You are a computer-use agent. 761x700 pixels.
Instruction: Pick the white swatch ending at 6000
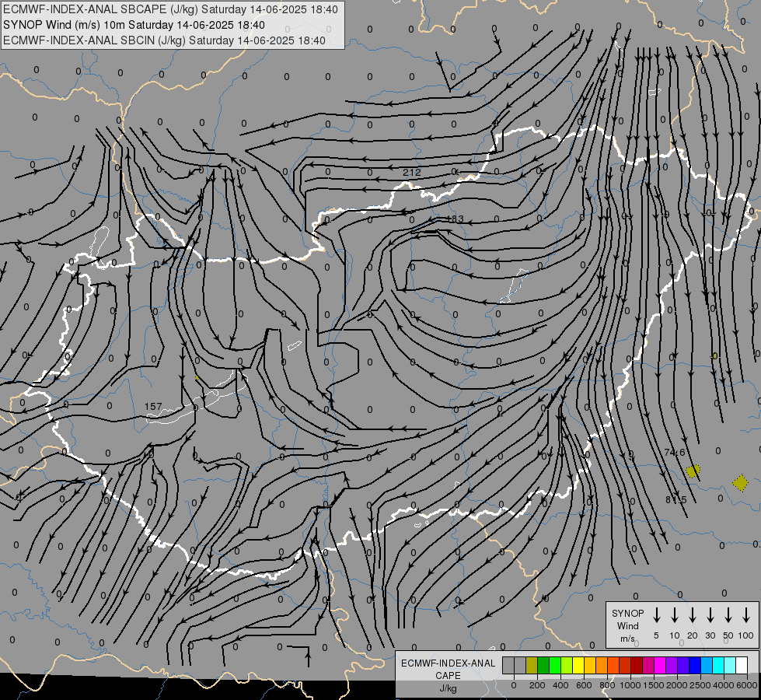[x=741, y=665]
